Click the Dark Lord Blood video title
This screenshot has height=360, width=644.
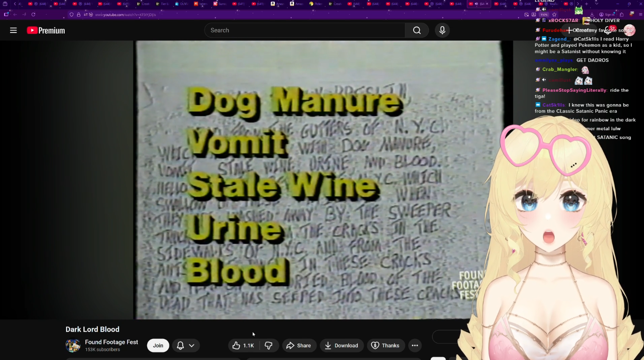point(93,329)
